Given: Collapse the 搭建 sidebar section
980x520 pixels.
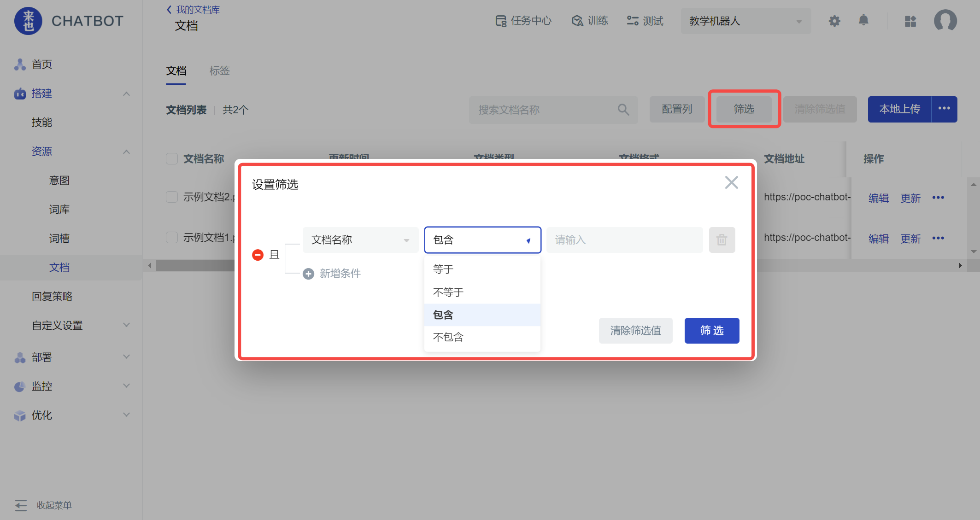Looking at the screenshot, I should tap(126, 94).
